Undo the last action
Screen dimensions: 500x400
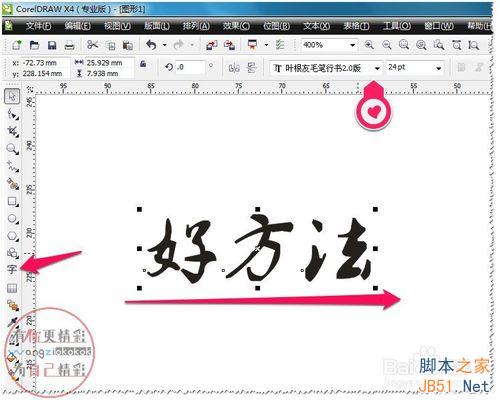(x=151, y=45)
